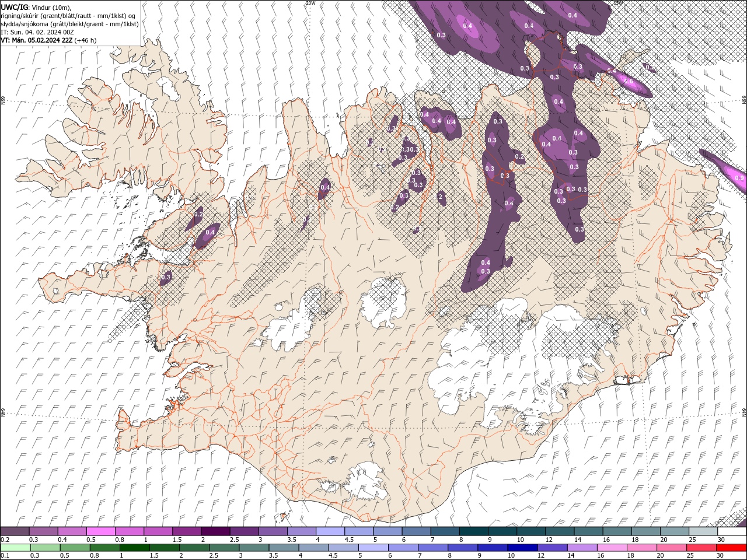Click the '0.8' label in the lower legend row
The width and height of the screenshot is (747, 560).
coord(94,555)
